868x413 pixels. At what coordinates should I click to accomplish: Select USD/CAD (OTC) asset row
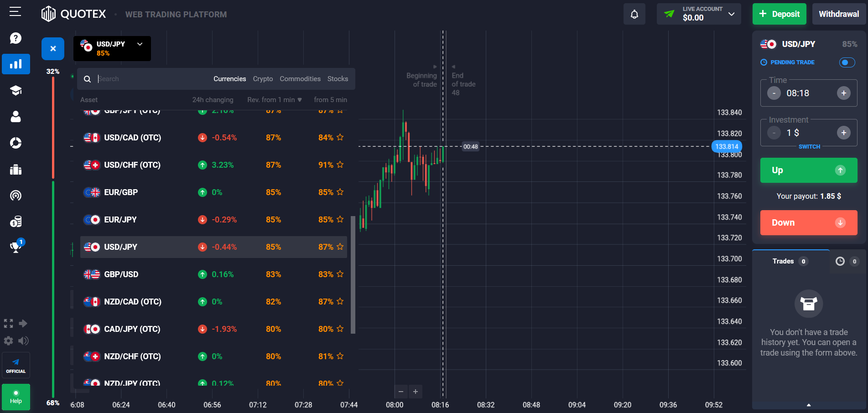point(213,138)
